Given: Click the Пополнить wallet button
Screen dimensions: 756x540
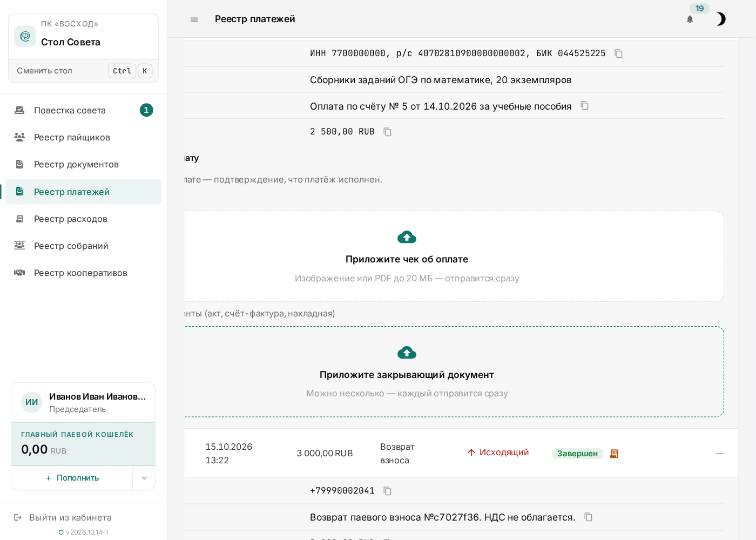Looking at the screenshot, I should [72, 478].
